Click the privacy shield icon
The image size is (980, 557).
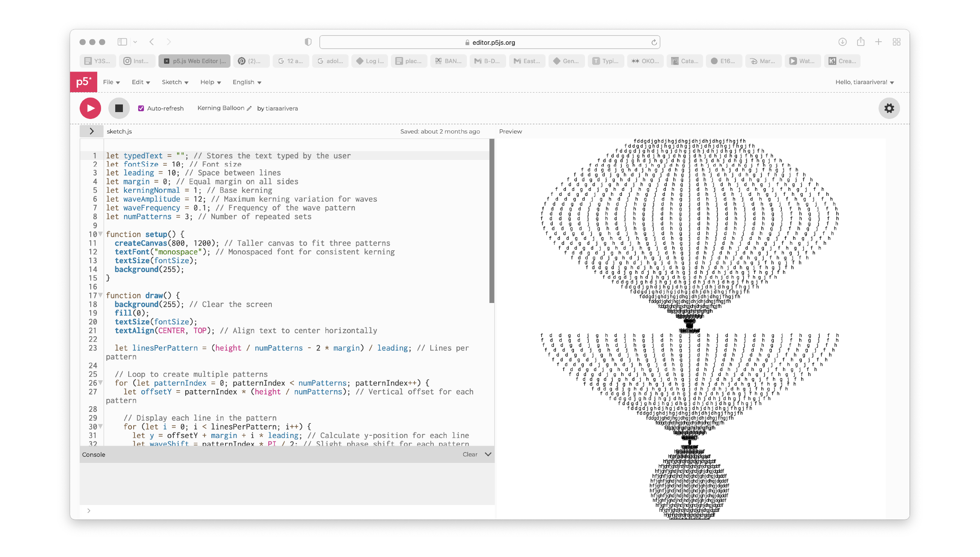pos(308,42)
